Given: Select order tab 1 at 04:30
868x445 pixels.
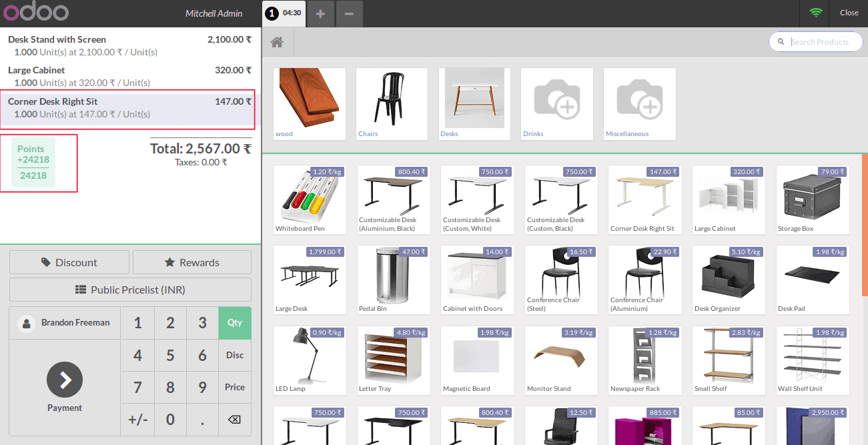Looking at the screenshot, I should [284, 13].
